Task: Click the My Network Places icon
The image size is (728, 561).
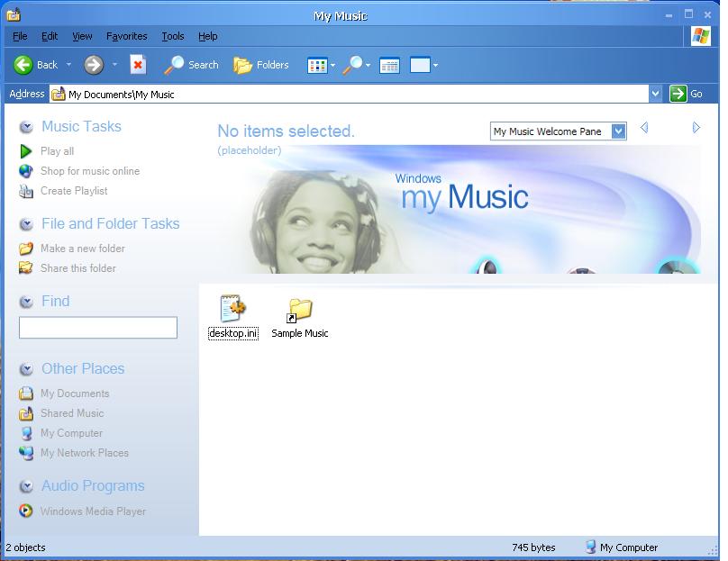Action: pos(26,453)
